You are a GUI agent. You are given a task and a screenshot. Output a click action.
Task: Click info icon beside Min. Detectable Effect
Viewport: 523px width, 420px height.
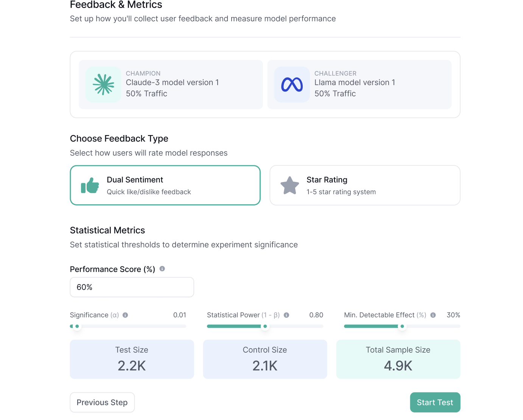[x=433, y=315]
